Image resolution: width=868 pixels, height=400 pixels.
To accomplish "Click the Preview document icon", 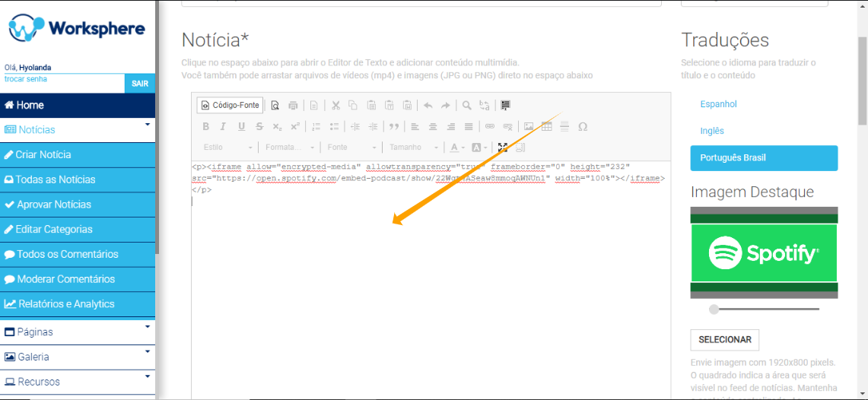I will pos(275,105).
